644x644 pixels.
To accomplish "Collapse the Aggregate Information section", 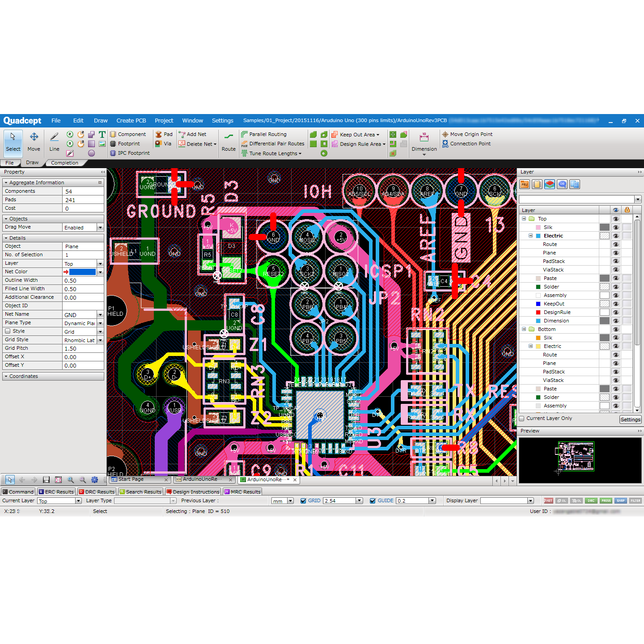I will coord(6,182).
